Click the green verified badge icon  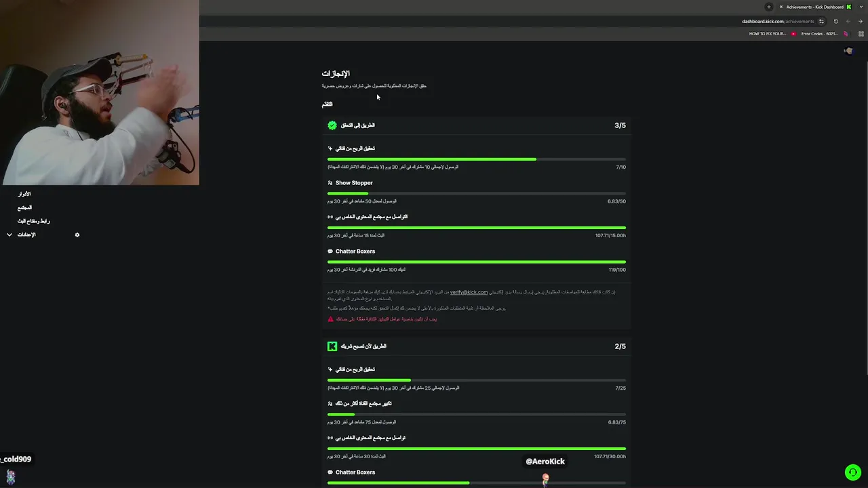coord(332,125)
